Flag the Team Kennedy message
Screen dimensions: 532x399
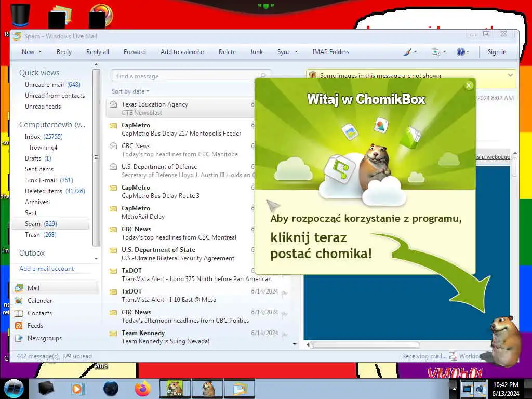coord(284,335)
